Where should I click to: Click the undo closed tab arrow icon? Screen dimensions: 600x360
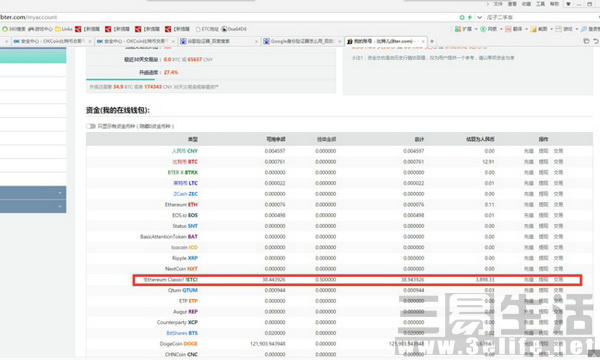[596, 41]
